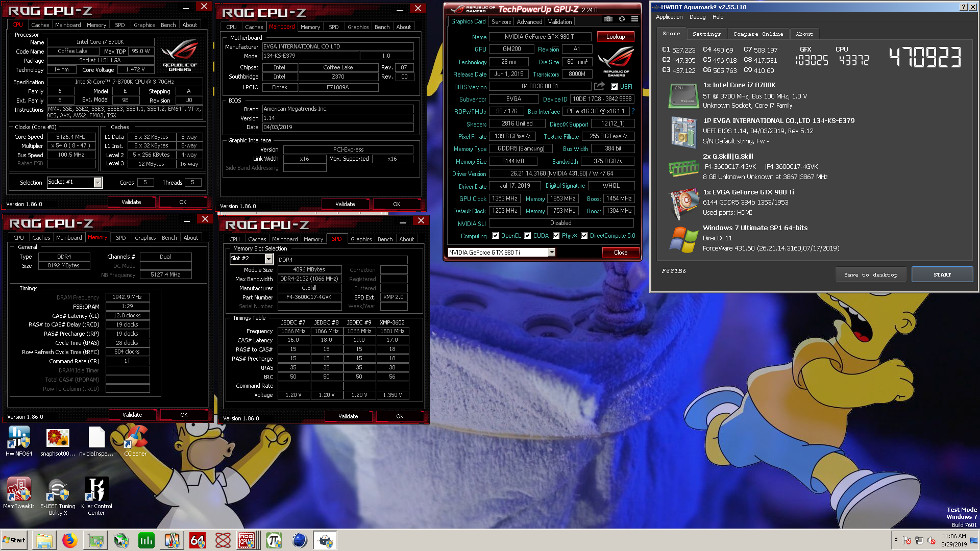Launch Firefox from the taskbar
The width and height of the screenshot is (980, 551).
pyautogui.click(x=70, y=540)
